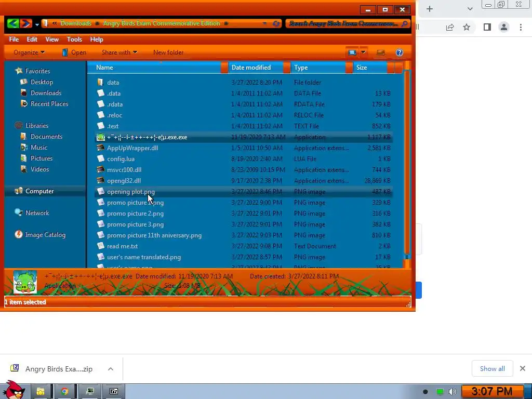Open the Tools menu
This screenshot has width=532, height=399.
point(74,39)
